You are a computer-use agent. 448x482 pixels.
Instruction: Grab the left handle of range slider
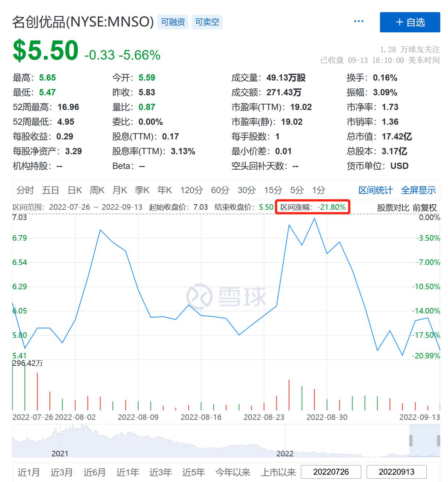(411, 440)
